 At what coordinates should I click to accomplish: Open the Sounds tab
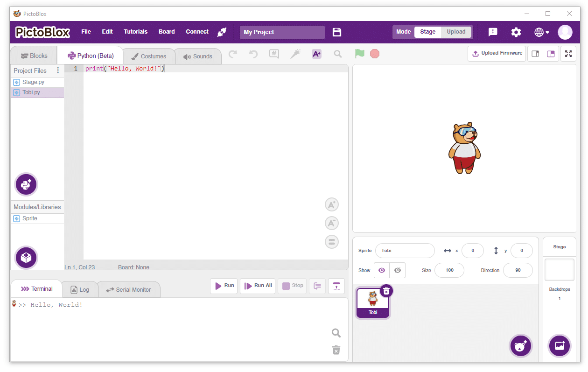198,56
